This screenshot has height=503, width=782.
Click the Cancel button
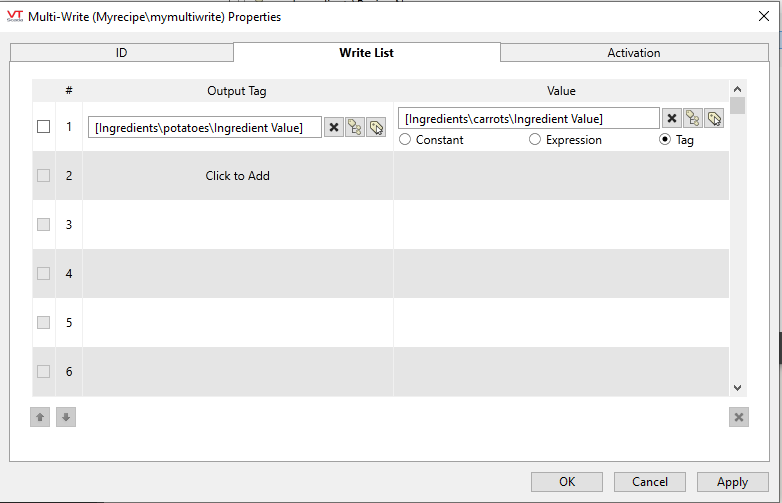click(x=650, y=482)
